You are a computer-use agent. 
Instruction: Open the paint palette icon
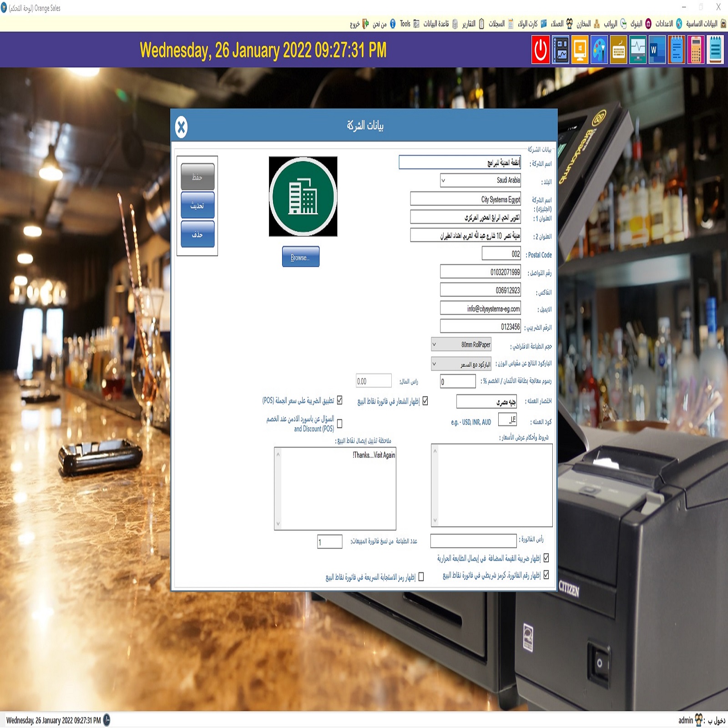click(x=599, y=50)
